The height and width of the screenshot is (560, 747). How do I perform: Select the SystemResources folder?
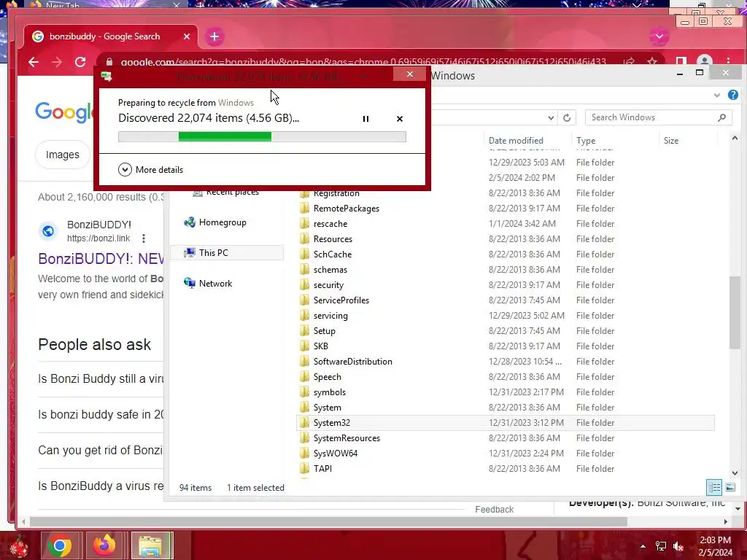[505, 438]
